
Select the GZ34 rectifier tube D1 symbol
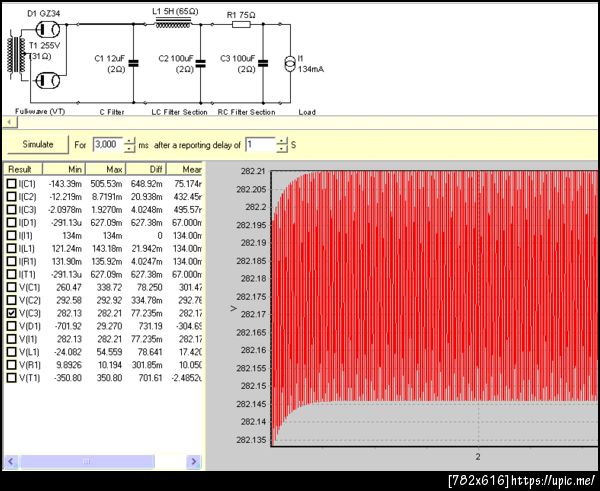pos(48,29)
